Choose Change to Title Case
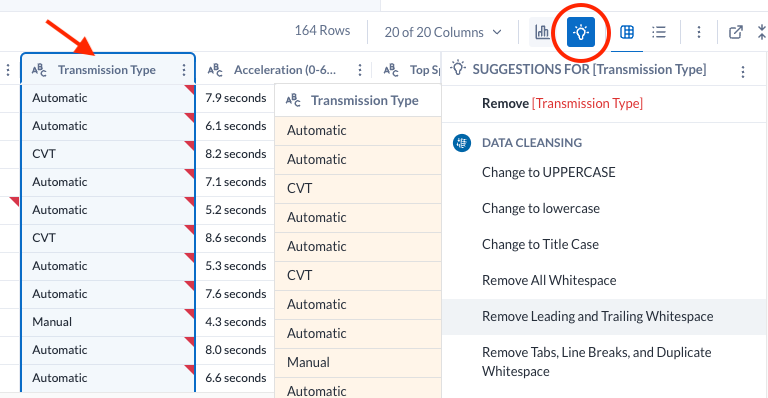The width and height of the screenshot is (768, 398). tap(540, 244)
